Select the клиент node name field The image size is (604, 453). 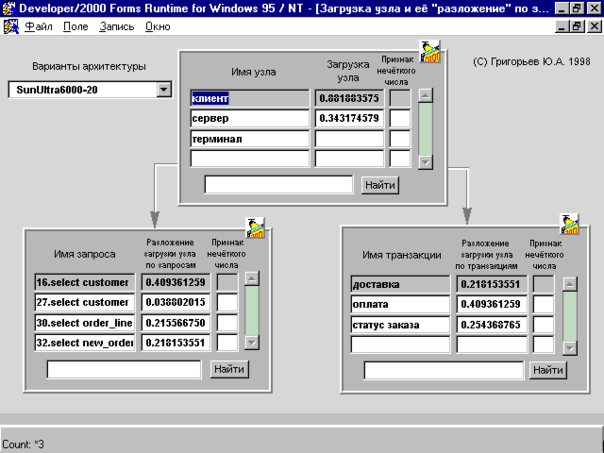coord(250,98)
